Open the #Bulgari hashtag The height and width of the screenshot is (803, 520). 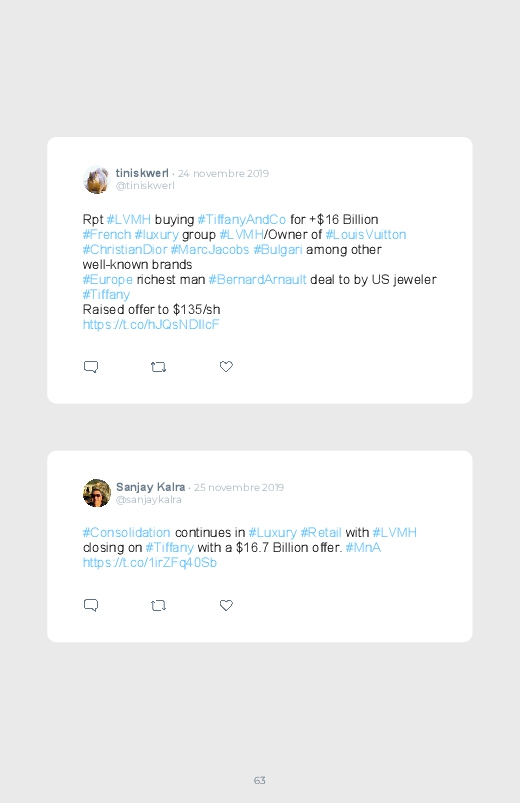coord(278,250)
